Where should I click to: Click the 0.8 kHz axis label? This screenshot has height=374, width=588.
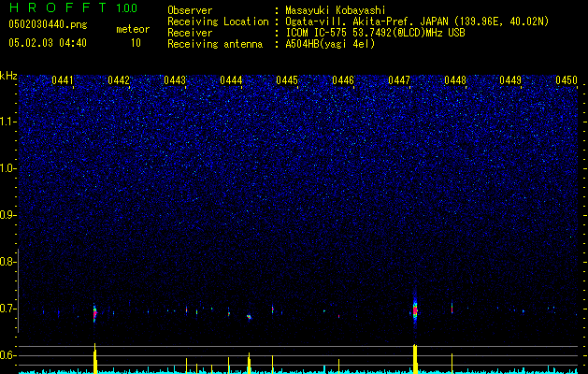click(x=7, y=262)
